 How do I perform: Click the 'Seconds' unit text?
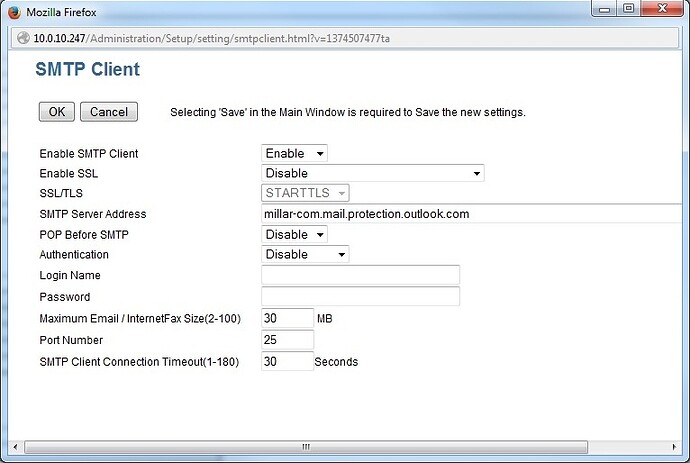pyautogui.click(x=336, y=362)
